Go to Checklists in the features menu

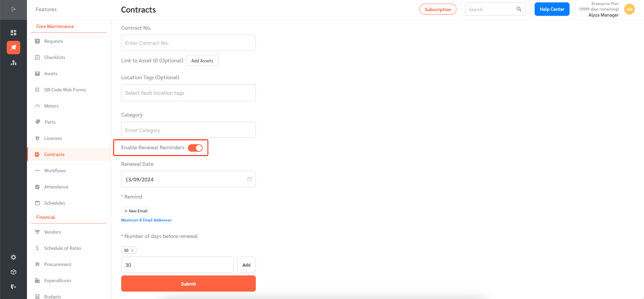[x=55, y=57]
